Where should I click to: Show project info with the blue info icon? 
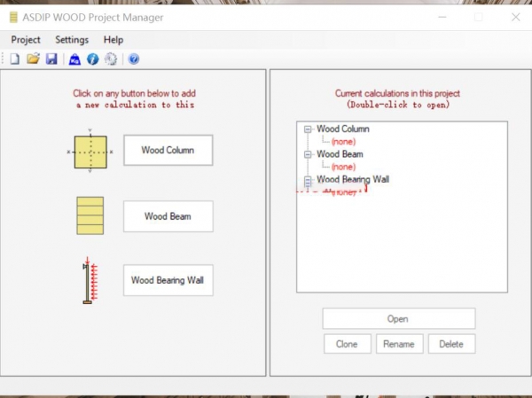92,59
